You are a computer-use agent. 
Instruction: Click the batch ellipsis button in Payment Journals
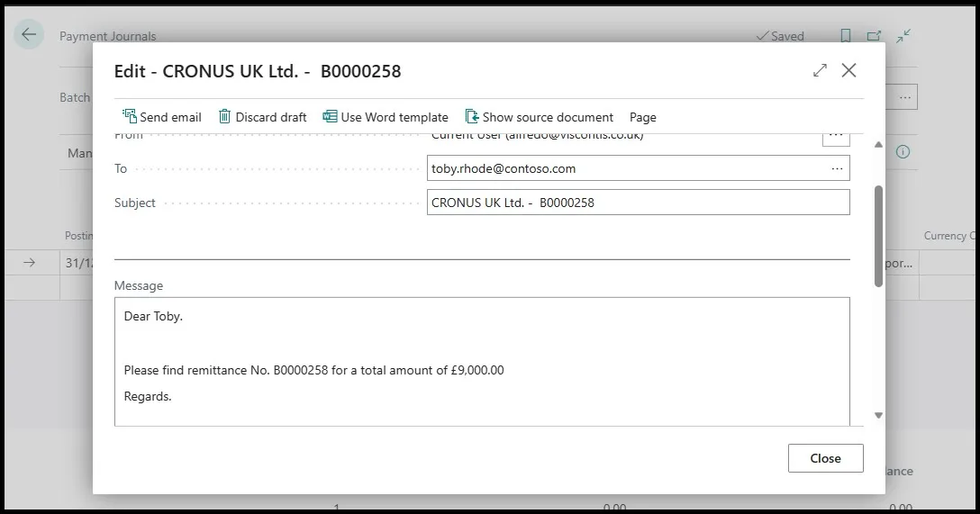tap(905, 97)
